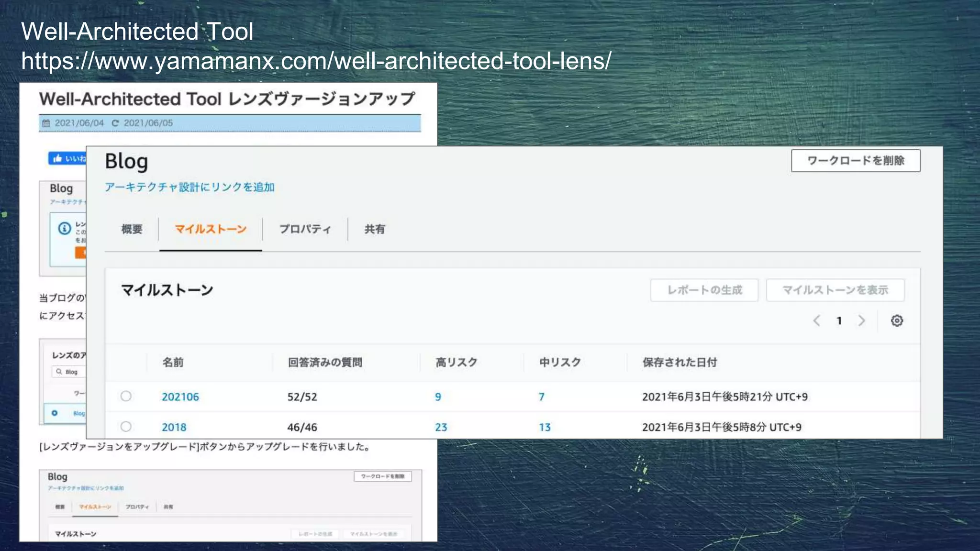The height and width of the screenshot is (551, 980).
Task: Open アーキテクチャ設計にリンクを追加 link
Action: (189, 187)
